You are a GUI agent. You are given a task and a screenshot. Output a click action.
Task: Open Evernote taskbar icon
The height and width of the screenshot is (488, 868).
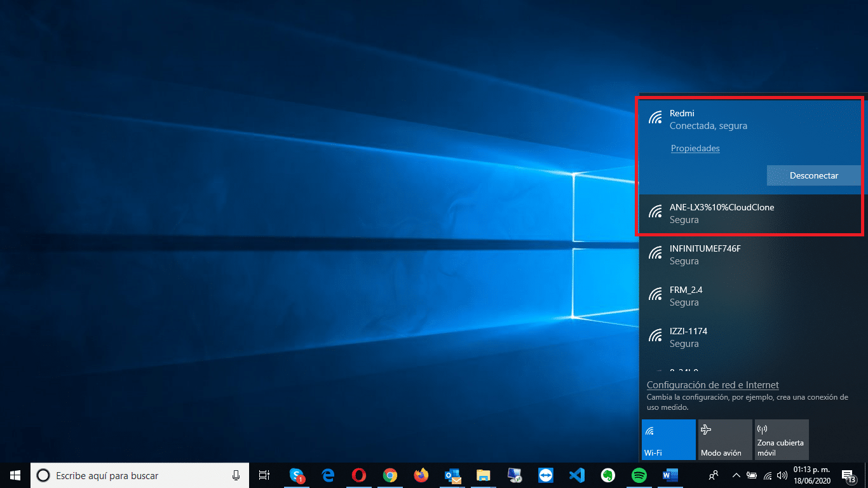(607, 475)
